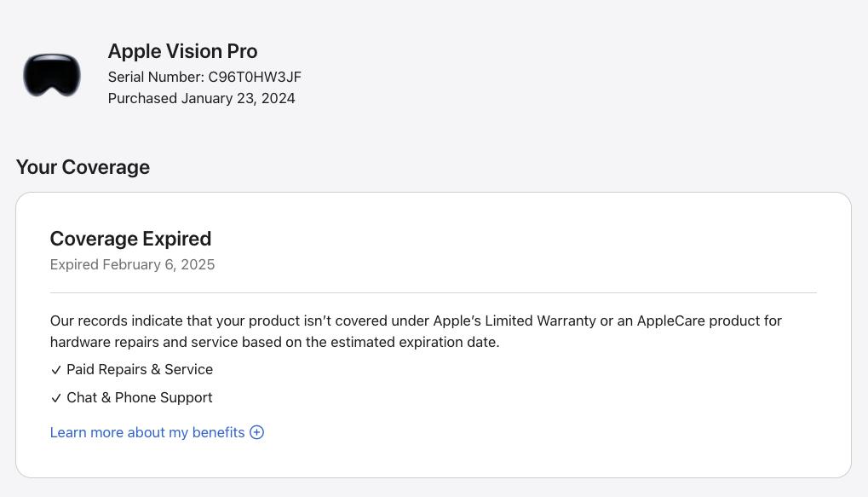The width and height of the screenshot is (868, 497).
Task: Click the checkmark next to Paid Repairs & Service
Action: 56,370
